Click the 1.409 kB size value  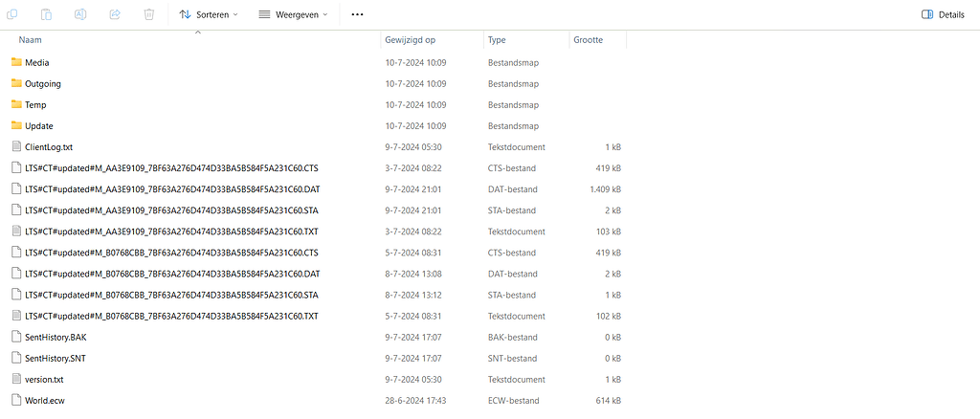605,189
